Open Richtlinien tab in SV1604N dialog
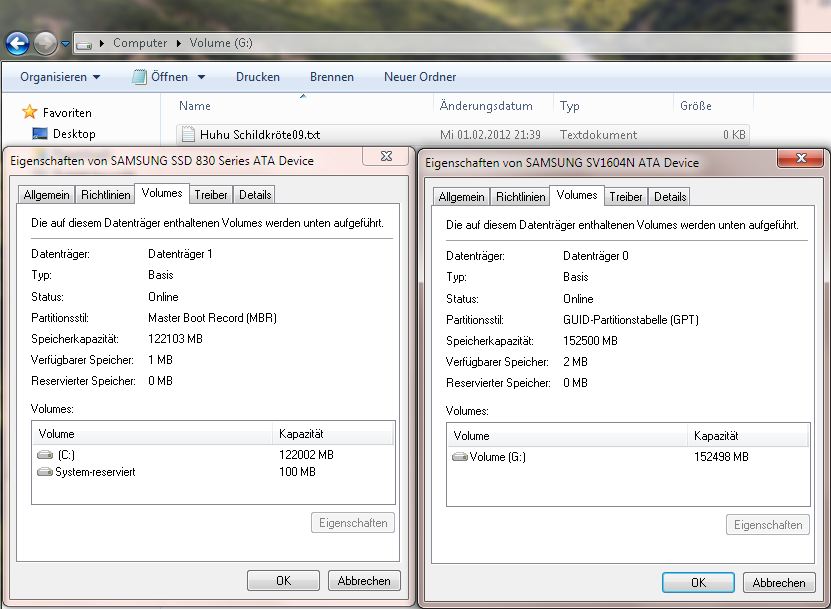831x609 pixels. tap(520, 197)
